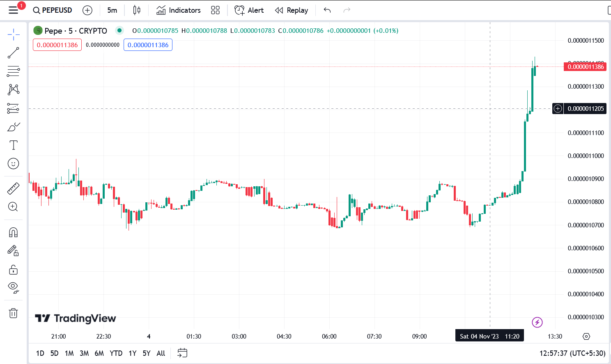The width and height of the screenshot is (611, 364).
Task: Click the trash remove drawings icon
Action: coord(13,313)
